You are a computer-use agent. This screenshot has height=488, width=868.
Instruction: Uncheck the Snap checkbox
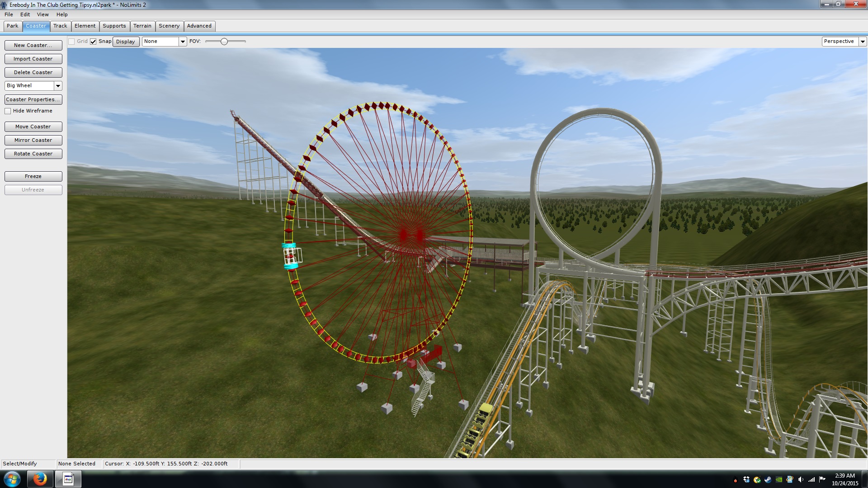(93, 42)
